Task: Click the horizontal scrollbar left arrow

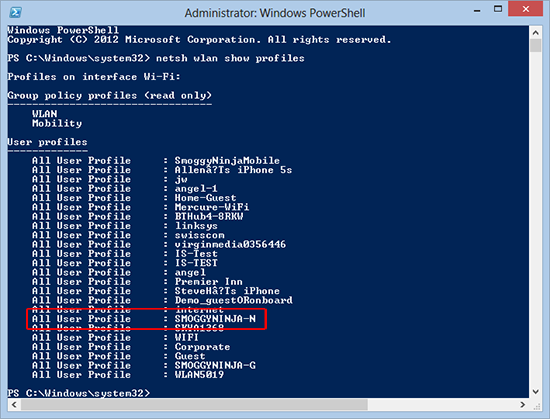Action: 14,405
